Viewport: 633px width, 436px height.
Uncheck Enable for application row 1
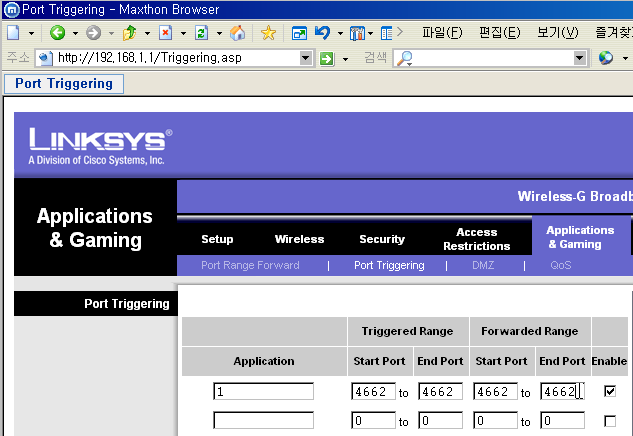(610, 391)
